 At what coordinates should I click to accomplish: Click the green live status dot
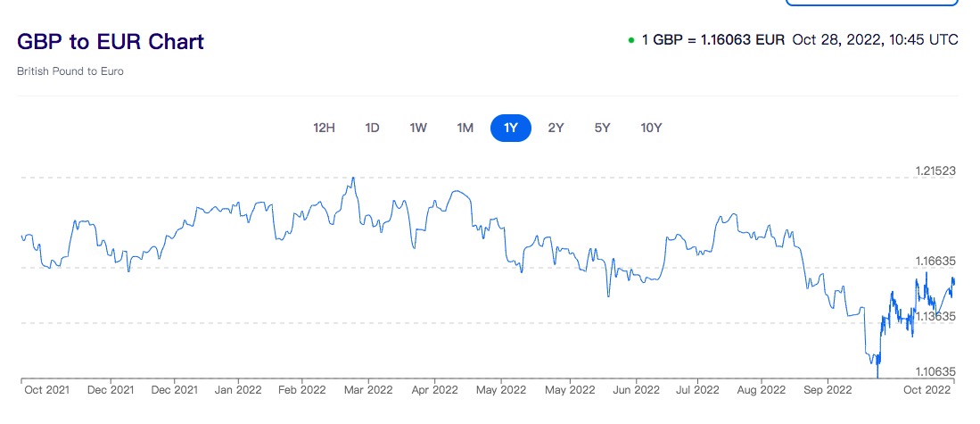[x=631, y=40]
